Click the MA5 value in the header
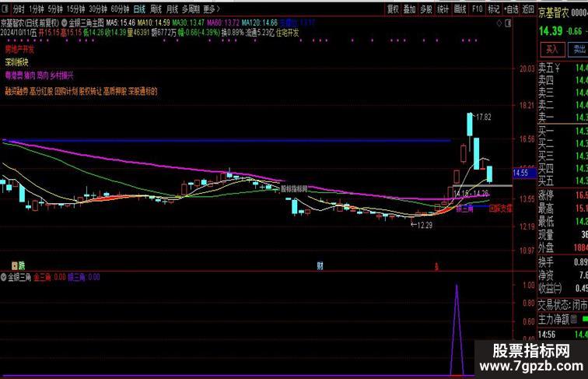588x379 pixels. tap(119, 23)
